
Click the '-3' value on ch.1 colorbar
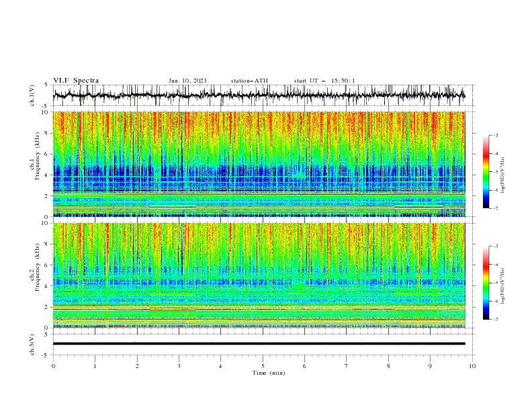point(495,135)
